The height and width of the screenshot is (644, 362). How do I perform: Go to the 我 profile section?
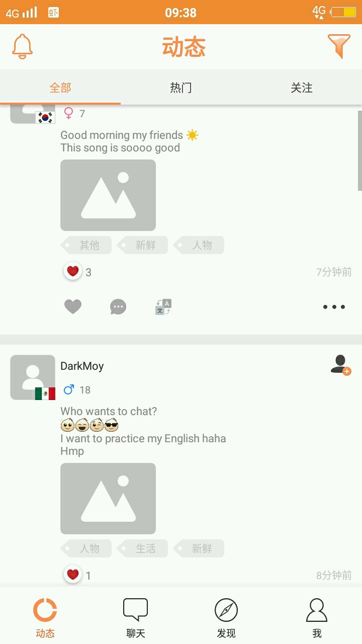(317, 618)
